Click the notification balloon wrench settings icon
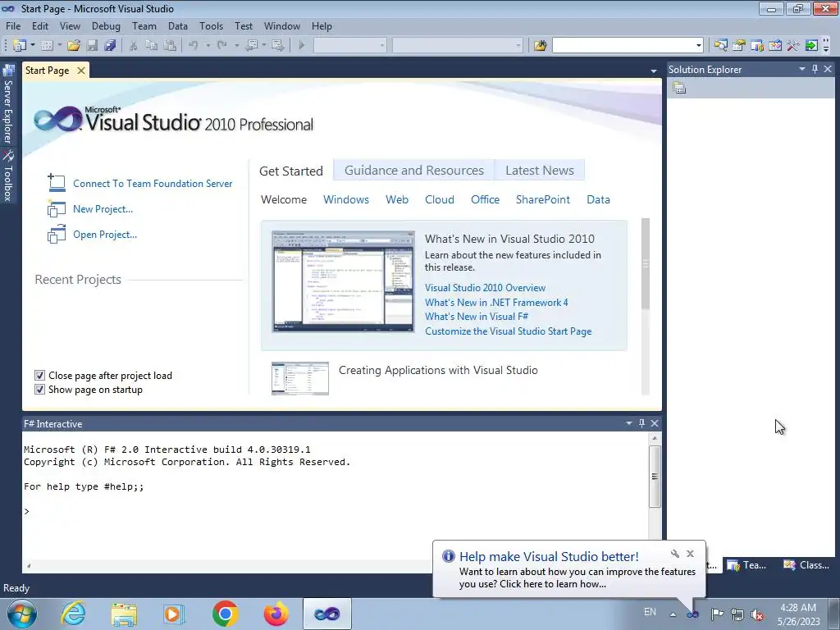The image size is (840, 630). [x=675, y=554]
